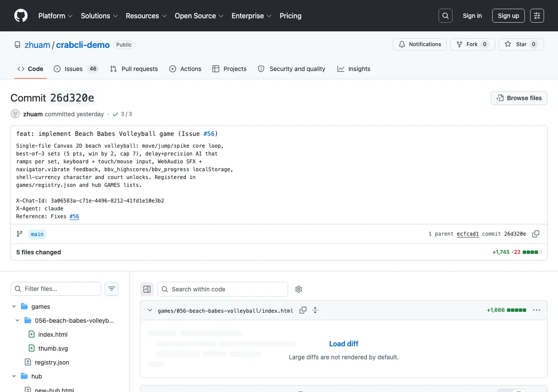Image resolution: width=558 pixels, height=392 pixels.
Task: View the 3 / 3 checks status
Action: click(x=122, y=114)
